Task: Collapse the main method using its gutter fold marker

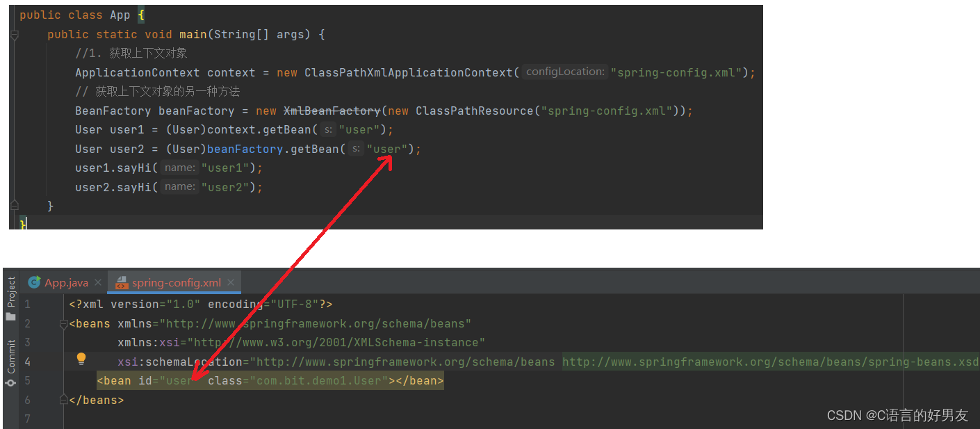Action: tap(14, 35)
